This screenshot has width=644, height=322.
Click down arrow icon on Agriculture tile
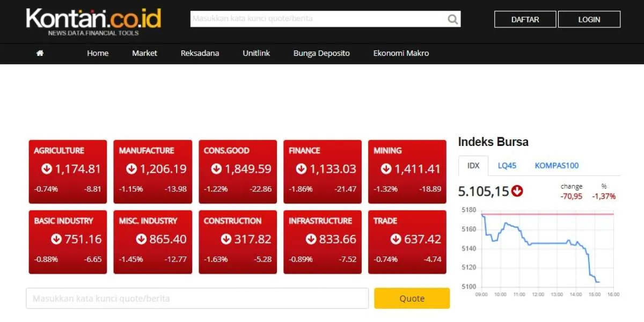point(47,169)
